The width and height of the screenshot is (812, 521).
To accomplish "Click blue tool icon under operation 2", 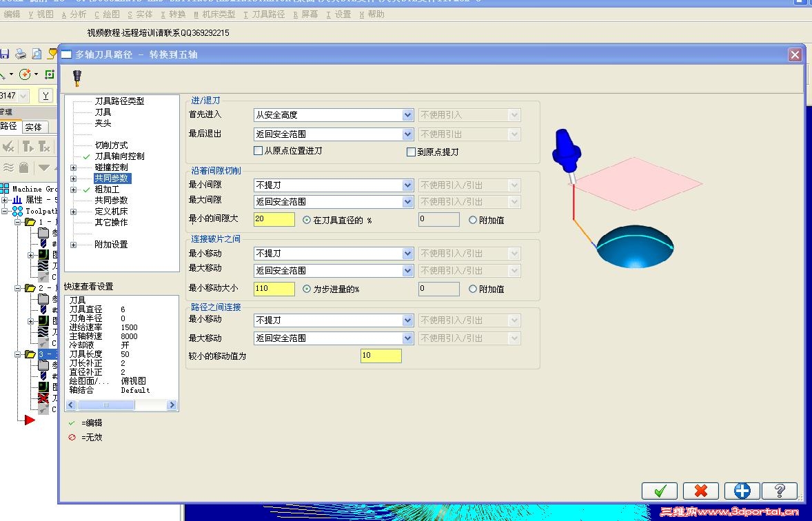I will pyautogui.click(x=43, y=309).
